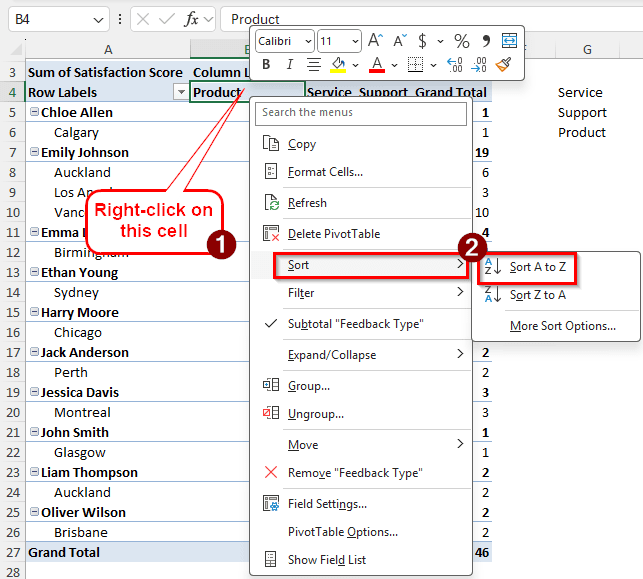The width and height of the screenshot is (643, 579).
Task: Click the yellow fill color button
Action: tap(338, 65)
